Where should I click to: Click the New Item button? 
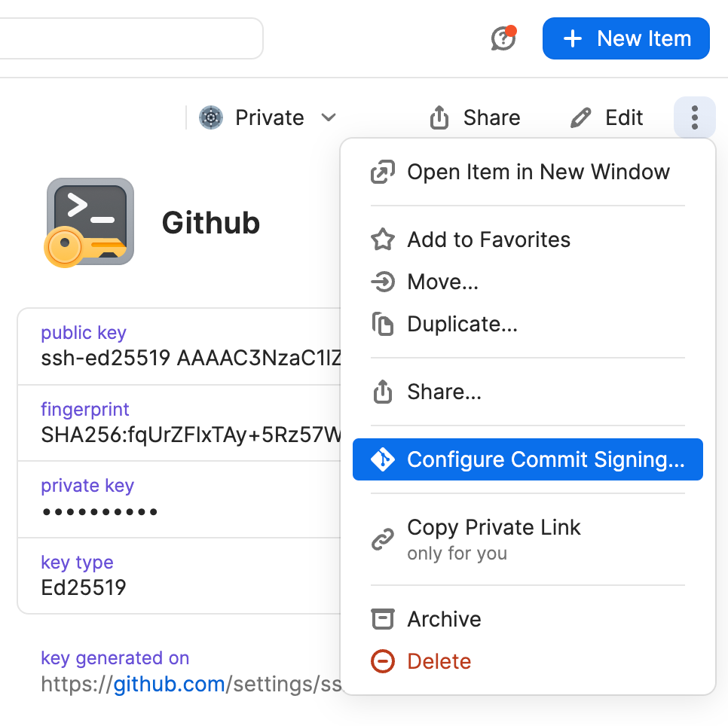tap(626, 38)
